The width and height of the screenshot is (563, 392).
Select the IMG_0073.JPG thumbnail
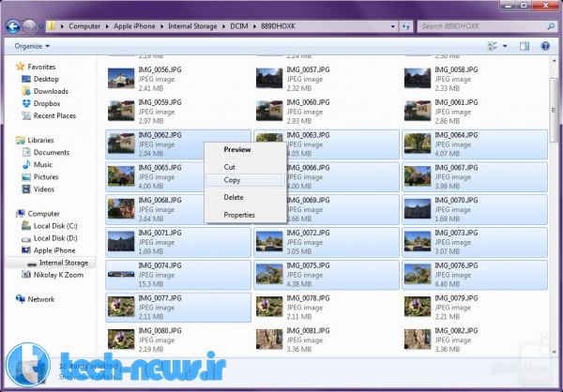(x=418, y=242)
